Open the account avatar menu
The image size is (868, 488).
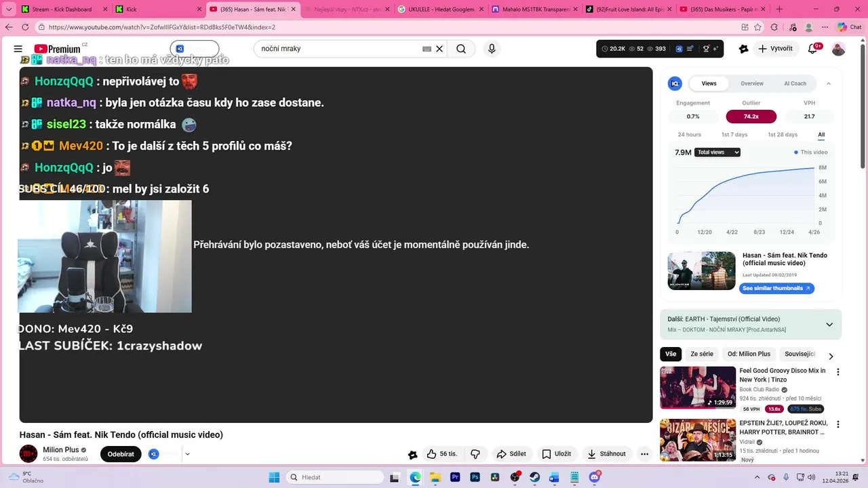point(839,49)
